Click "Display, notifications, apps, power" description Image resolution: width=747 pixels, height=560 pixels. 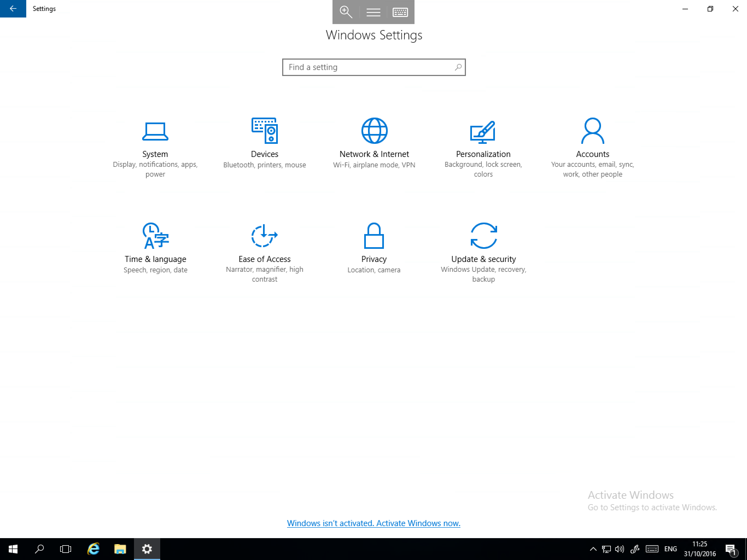pos(155,169)
